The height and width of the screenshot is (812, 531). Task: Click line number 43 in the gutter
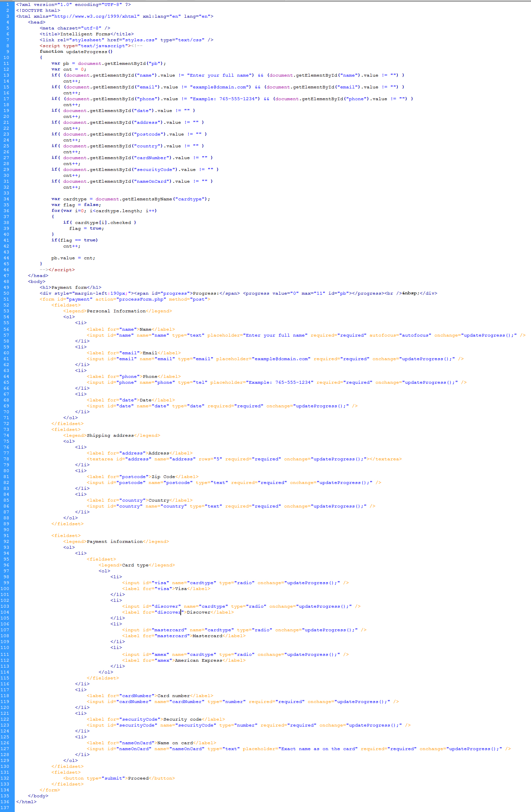(7, 252)
